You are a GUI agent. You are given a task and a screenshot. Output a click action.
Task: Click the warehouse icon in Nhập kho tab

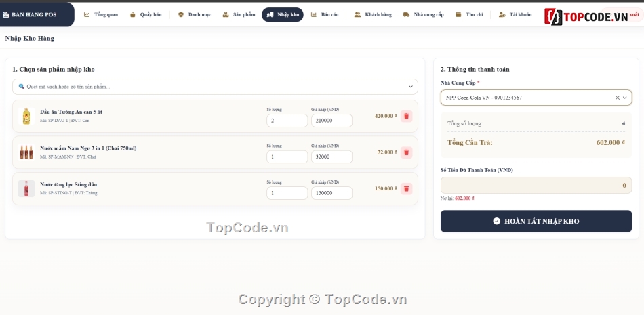(270, 14)
